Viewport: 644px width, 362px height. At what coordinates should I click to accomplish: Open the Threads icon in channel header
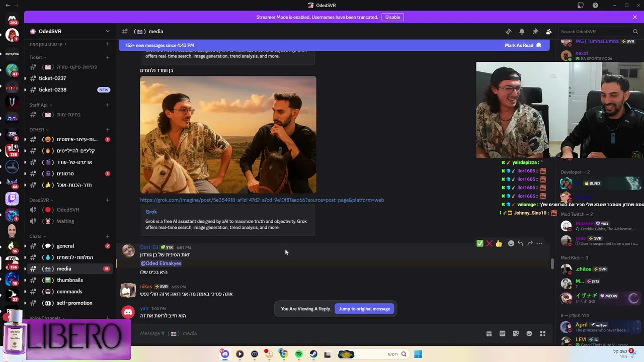(x=508, y=31)
